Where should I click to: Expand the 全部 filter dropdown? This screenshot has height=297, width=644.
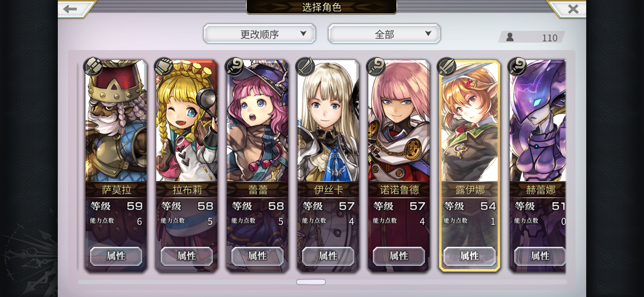click(384, 34)
